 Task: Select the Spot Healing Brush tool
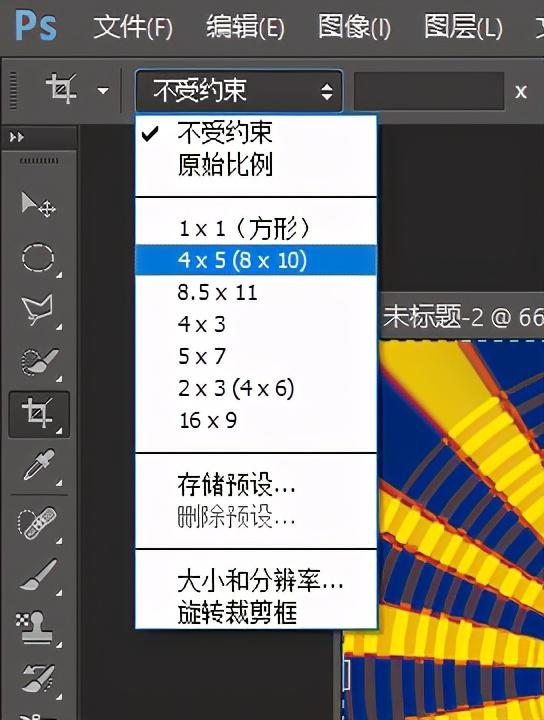[x=39, y=523]
